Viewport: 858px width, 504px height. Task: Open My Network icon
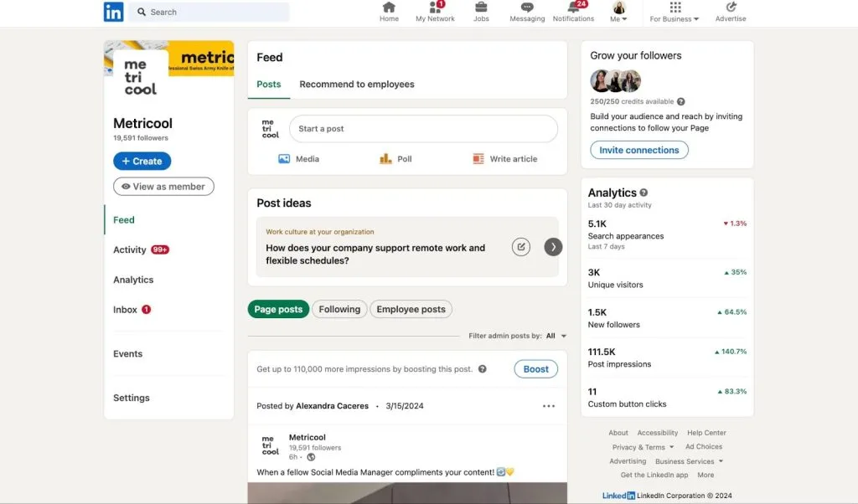click(435, 7)
